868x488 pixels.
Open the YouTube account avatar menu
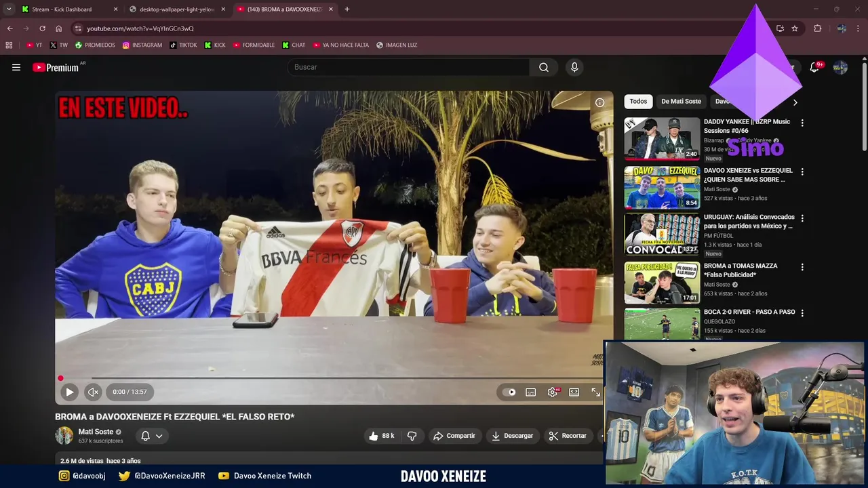click(x=840, y=67)
